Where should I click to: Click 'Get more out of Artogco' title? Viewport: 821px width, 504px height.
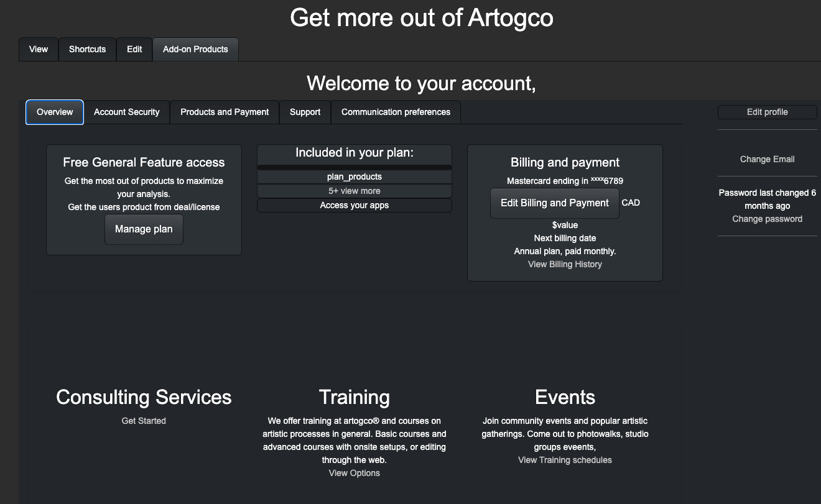(421, 17)
